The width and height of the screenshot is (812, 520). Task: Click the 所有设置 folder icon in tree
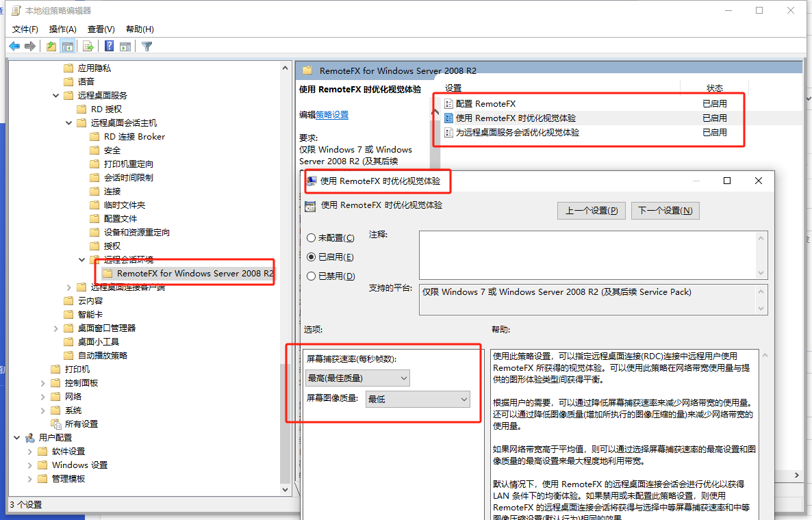coord(56,424)
